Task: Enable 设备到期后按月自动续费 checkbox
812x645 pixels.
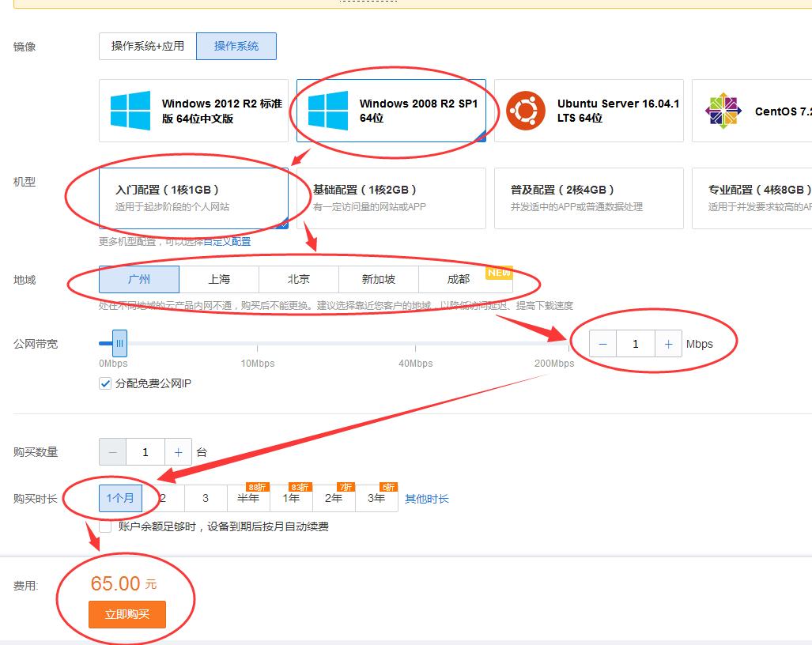Action: (105, 526)
